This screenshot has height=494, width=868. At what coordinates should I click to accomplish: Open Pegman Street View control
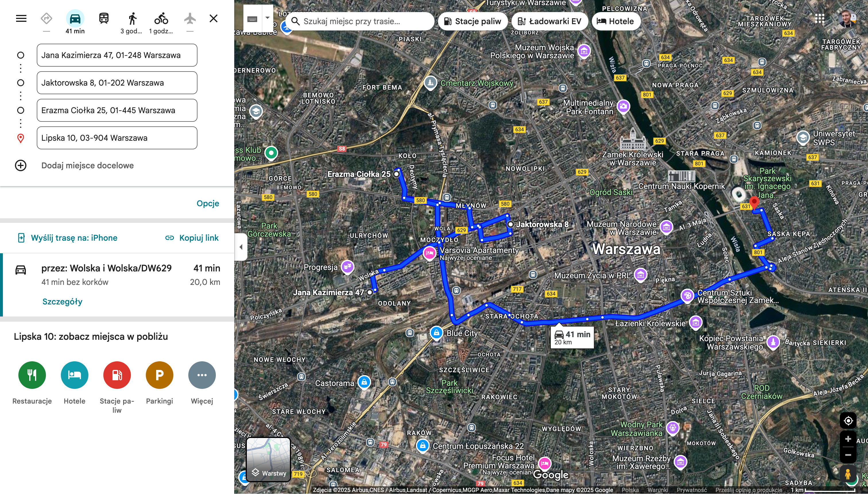pyautogui.click(x=848, y=474)
